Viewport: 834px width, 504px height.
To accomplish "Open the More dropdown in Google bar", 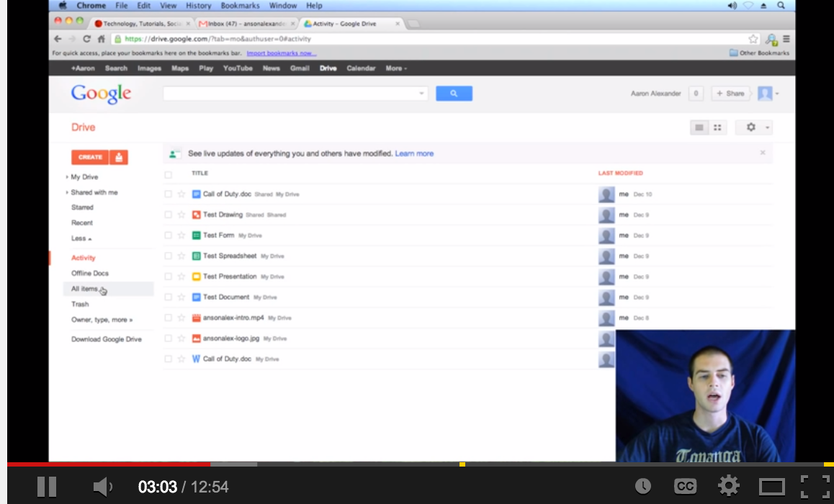I will click(x=396, y=68).
